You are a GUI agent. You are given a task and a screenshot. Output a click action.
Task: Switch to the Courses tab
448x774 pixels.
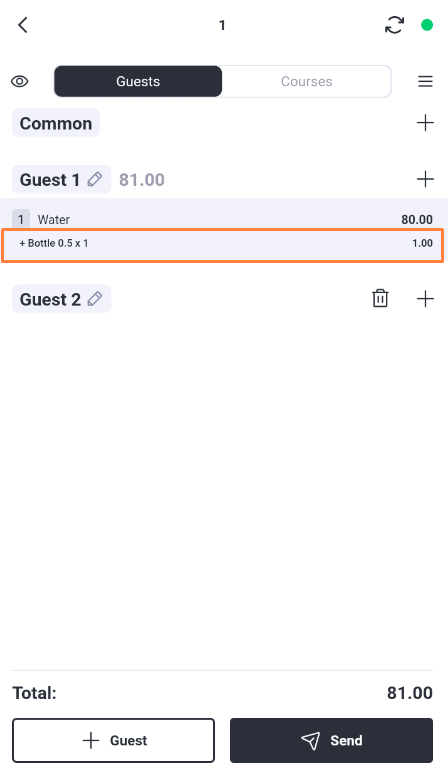click(306, 81)
